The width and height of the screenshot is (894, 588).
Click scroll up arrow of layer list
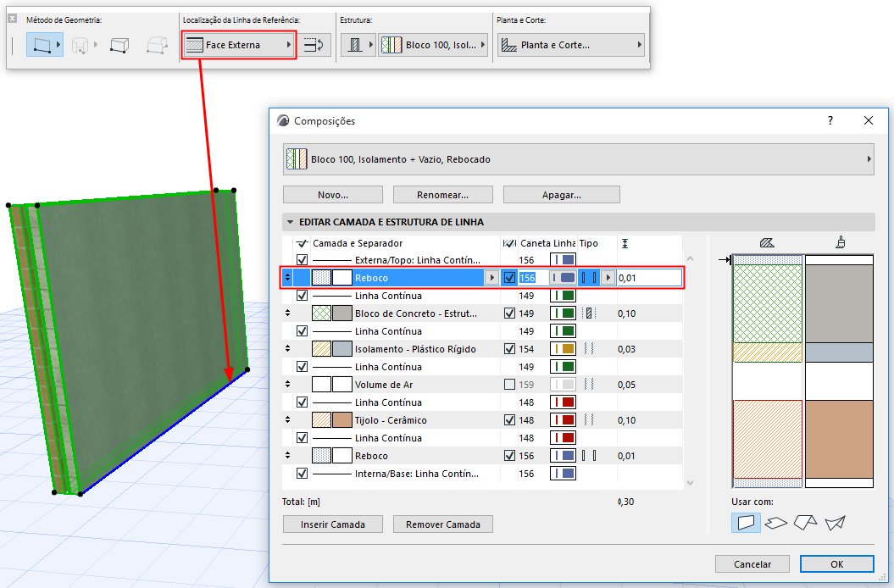[691, 259]
